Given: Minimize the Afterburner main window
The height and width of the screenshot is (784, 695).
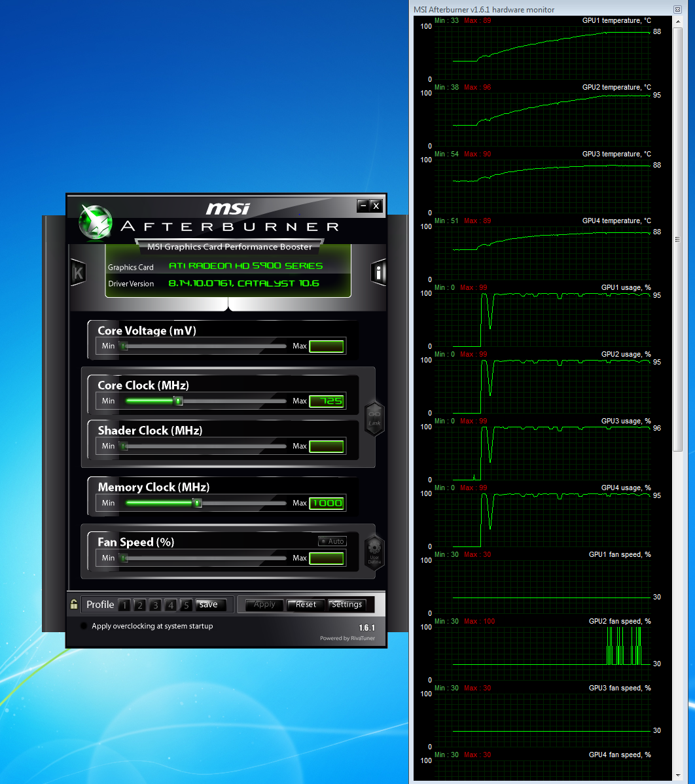Looking at the screenshot, I should (x=363, y=205).
